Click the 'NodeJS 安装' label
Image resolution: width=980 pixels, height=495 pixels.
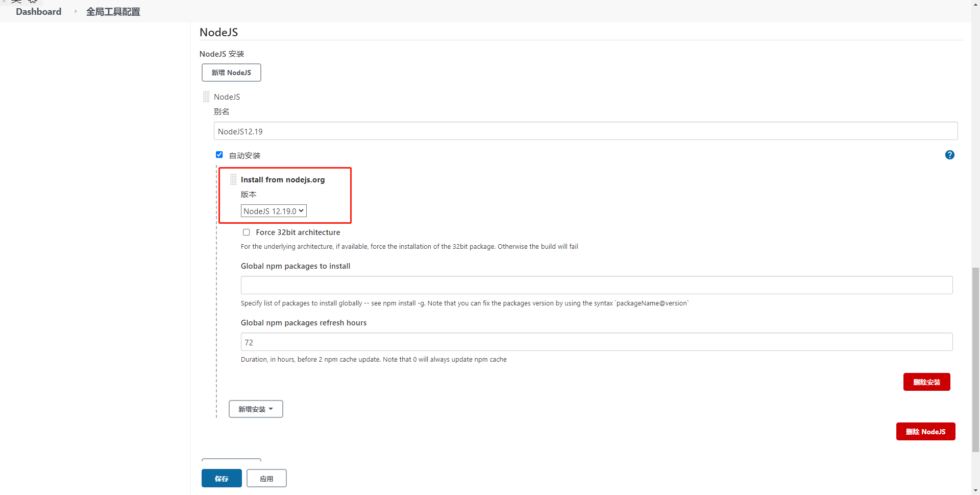point(222,54)
